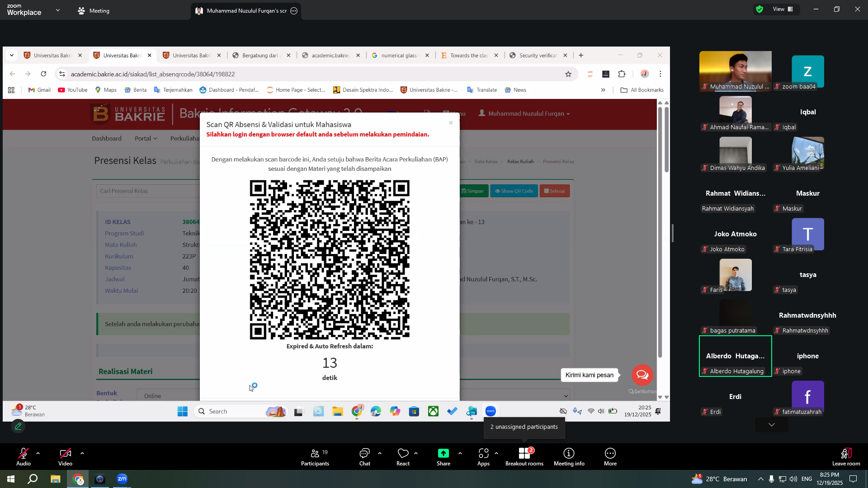Open All Bookmarks folder
This screenshot has height=488, width=868.
pos(642,90)
